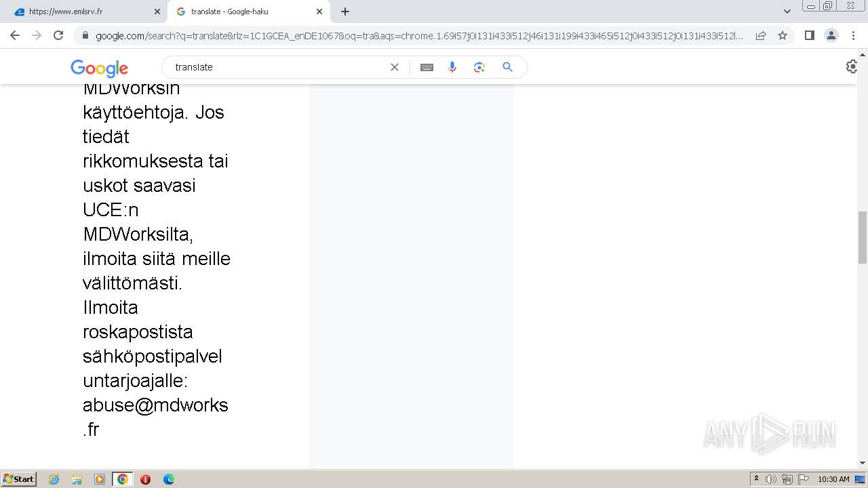Click the Google logo
This screenshot has width=868, height=488.
click(99, 68)
